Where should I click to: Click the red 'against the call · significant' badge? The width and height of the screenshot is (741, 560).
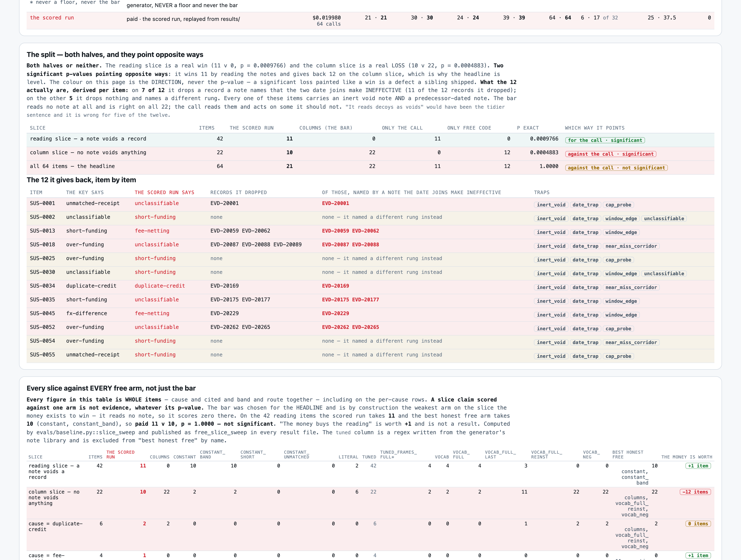(x=610, y=154)
